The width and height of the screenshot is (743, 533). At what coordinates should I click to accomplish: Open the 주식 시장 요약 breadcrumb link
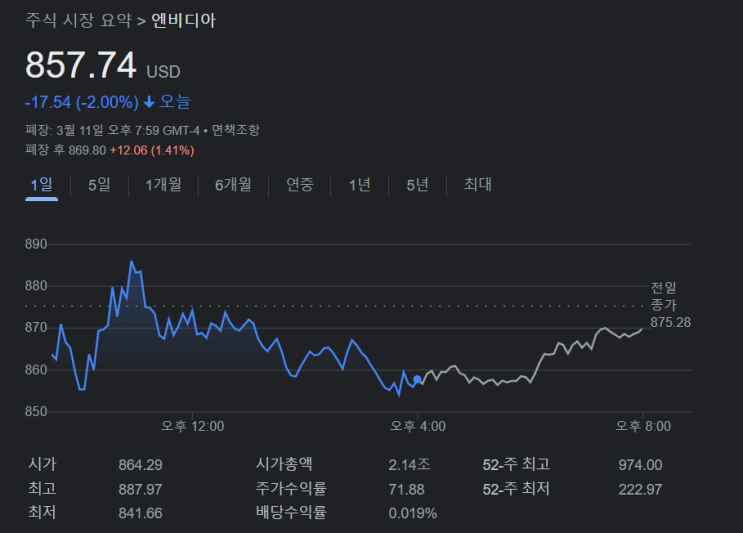point(79,20)
